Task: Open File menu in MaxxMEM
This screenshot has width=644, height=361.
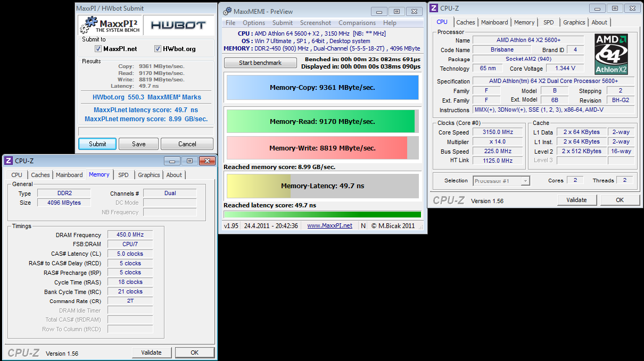Action: [x=230, y=23]
